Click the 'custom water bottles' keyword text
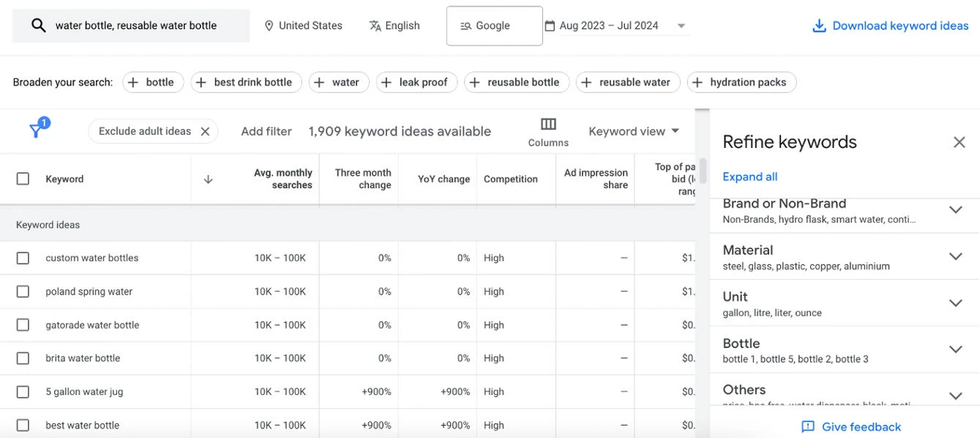 [91, 258]
